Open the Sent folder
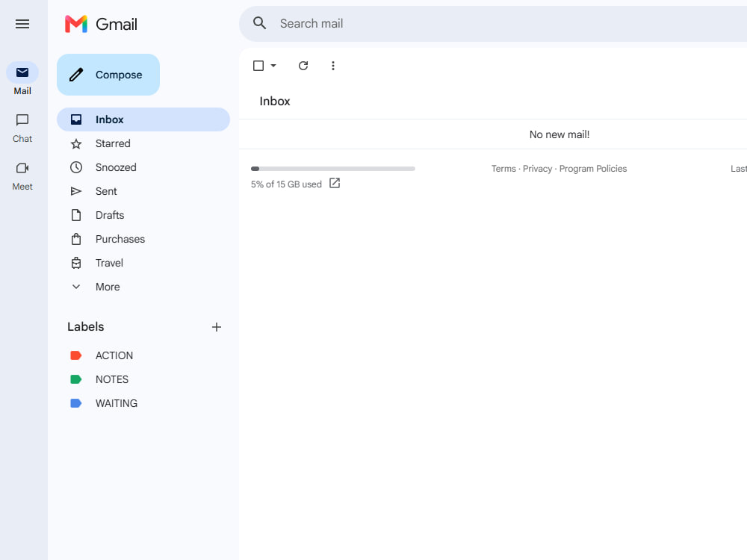The image size is (747, 560). (143, 191)
